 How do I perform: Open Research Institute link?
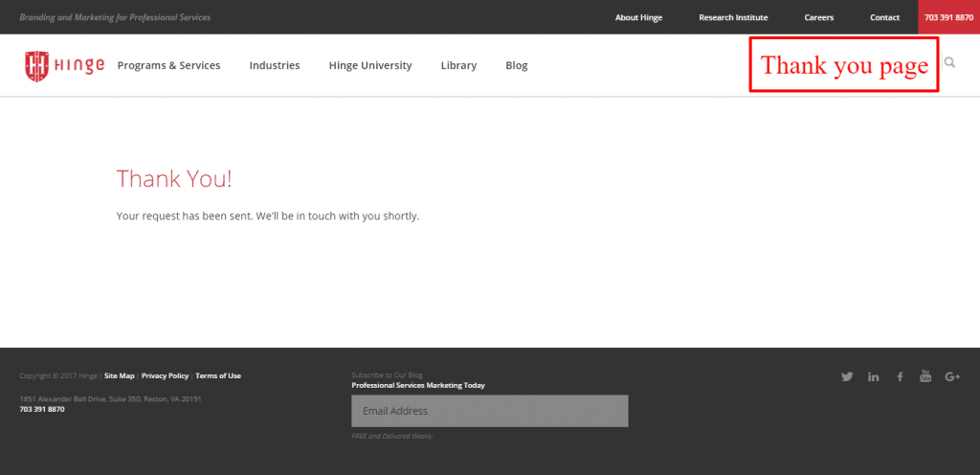tap(733, 17)
